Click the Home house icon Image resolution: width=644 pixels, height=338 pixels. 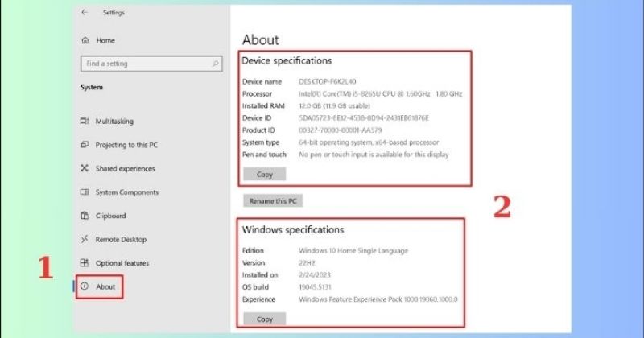coord(85,40)
